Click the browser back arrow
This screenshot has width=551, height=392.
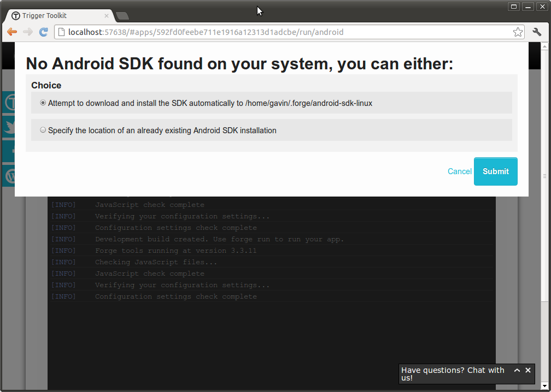(x=12, y=32)
